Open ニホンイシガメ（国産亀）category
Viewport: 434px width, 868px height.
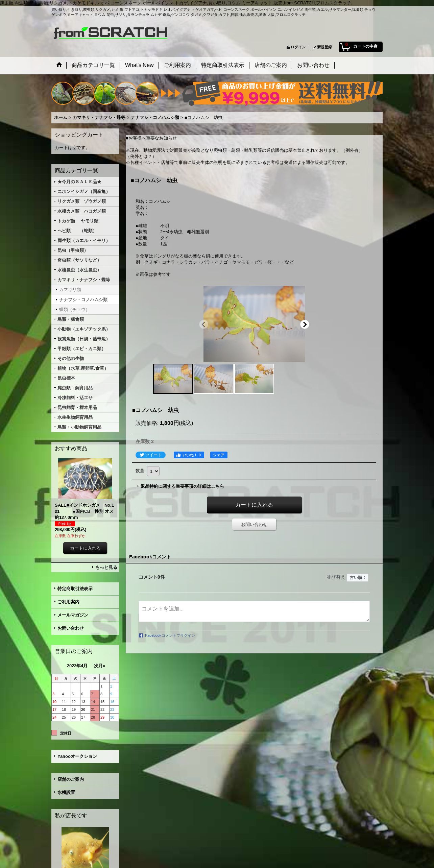[85, 192]
